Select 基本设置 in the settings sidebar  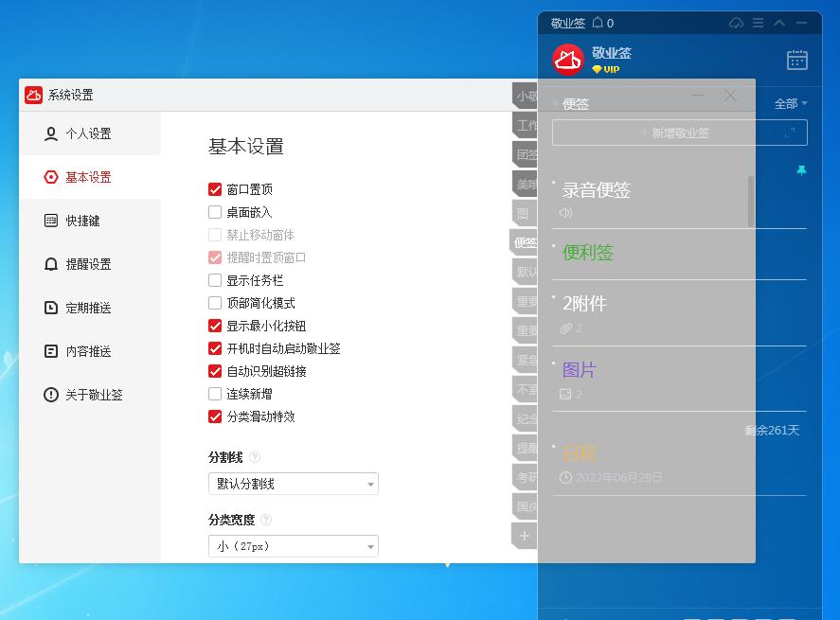coord(90,177)
